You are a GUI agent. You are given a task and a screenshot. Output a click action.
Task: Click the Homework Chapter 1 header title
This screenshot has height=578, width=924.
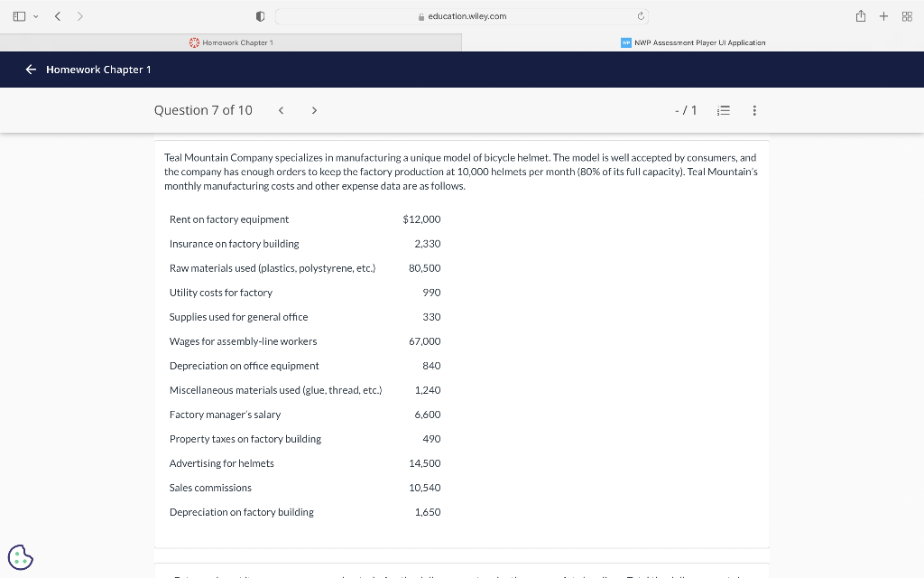tap(98, 70)
